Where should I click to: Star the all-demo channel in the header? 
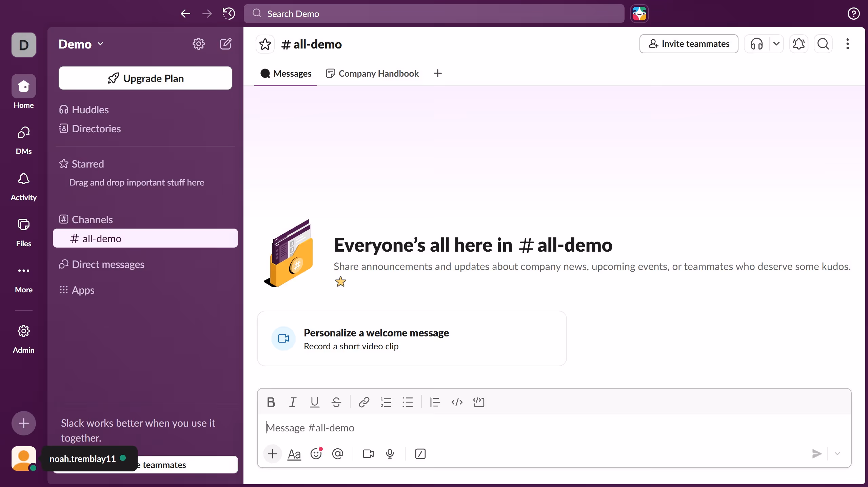(x=265, y=44)
